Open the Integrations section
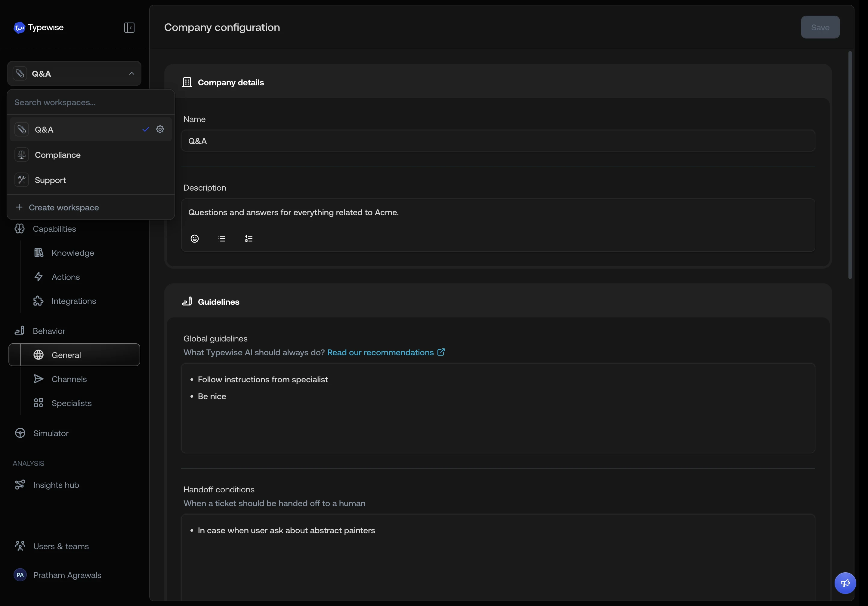Viewport: 868px width, 606px height. point(74,301)
